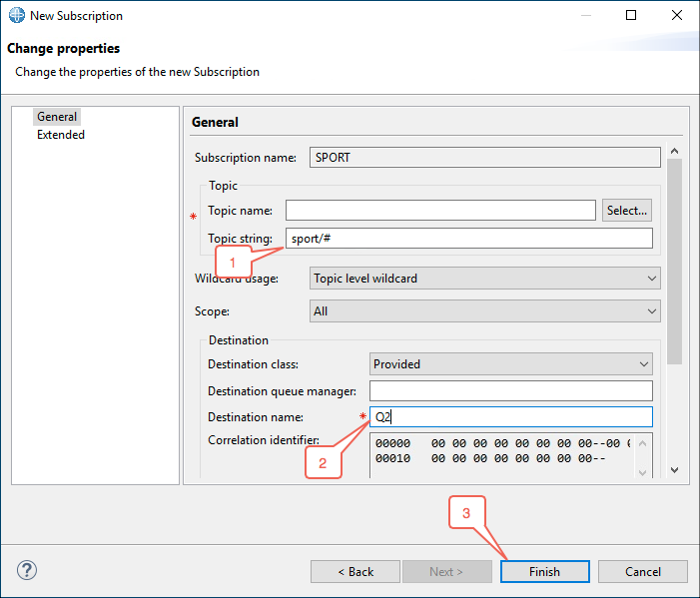Close the New Subscription dialog
The image size is (700, 598).
coord(677,15)
